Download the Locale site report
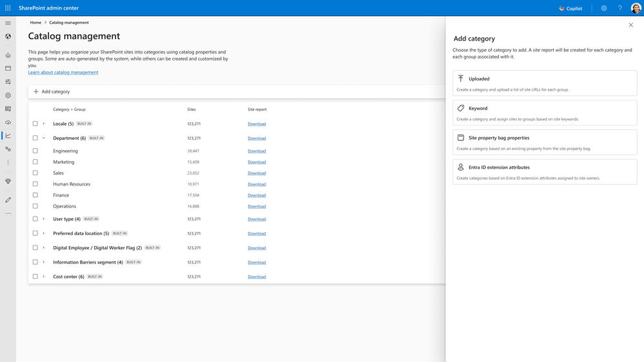This screenshot has height=362, width=644. (257, 124)
